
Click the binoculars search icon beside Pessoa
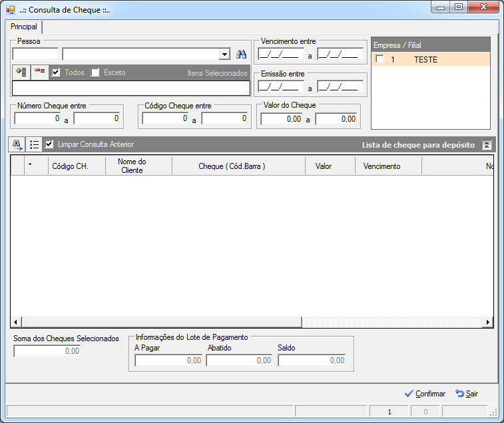click(x=241, y=54)
